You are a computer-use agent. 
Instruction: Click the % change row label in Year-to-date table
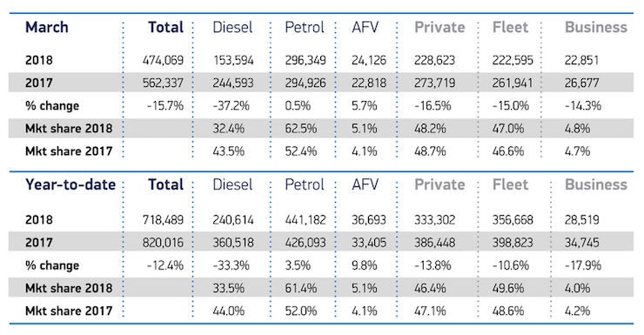click(x=52, y=265)
